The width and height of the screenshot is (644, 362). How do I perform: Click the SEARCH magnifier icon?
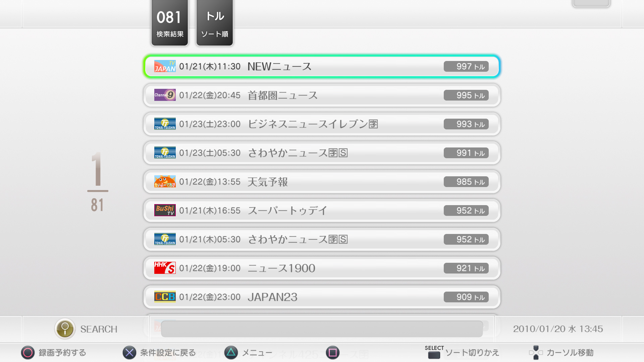pos(65,329)
